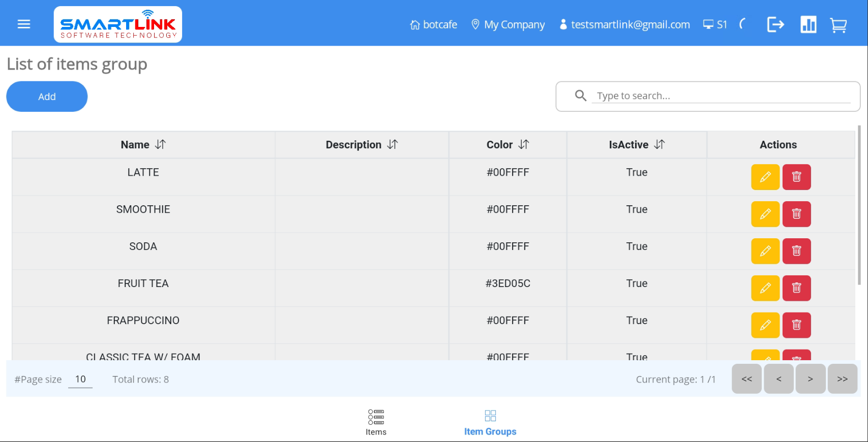The height and width of the screenshot is (442, 868).
Task: Sort table by Description column
Action: (x=392, y=145)
